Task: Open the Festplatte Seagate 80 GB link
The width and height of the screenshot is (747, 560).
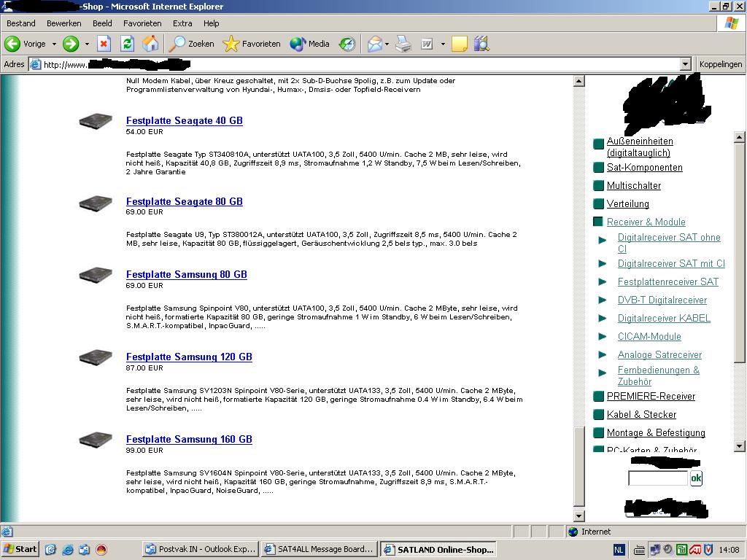Action: (x=185, y=201)
